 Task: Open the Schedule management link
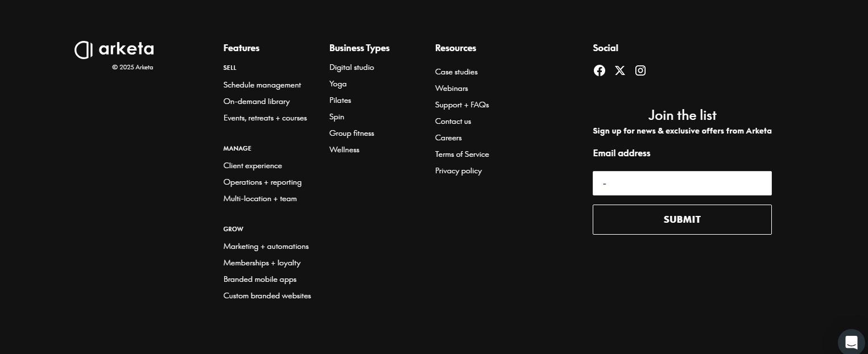click(262, 85)
